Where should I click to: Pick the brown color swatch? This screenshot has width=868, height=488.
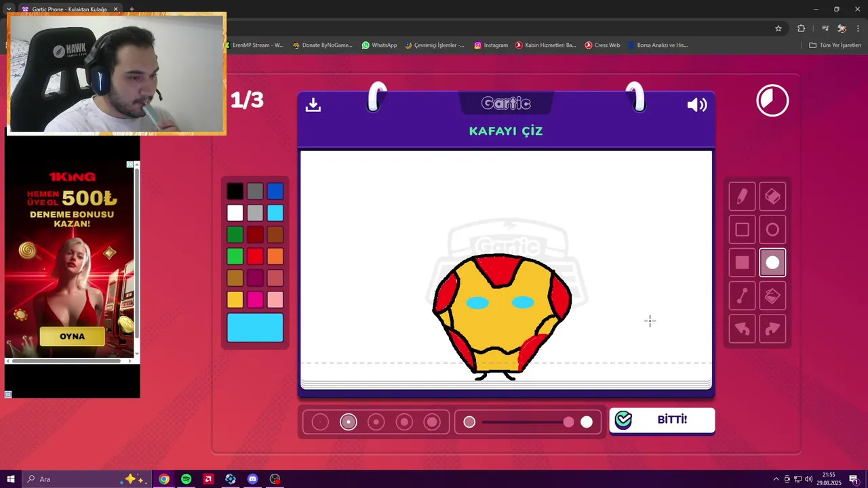(275, 235)
